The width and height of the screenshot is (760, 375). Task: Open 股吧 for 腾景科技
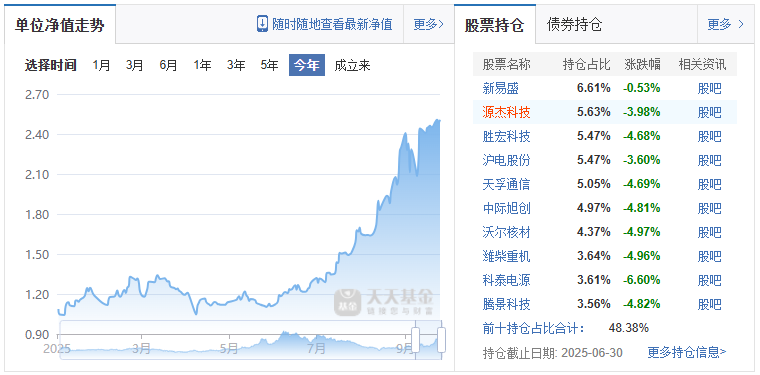pos(710,304)
